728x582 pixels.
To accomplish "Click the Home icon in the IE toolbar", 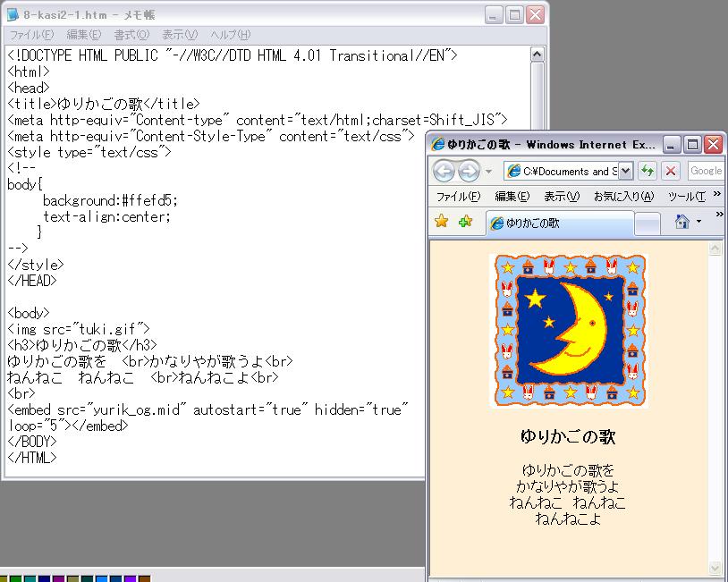I will pos(681,222).
